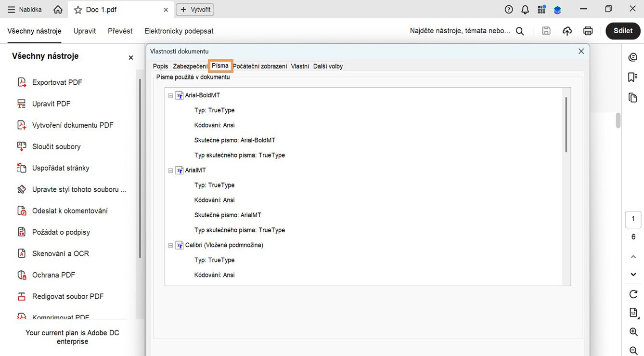The width and height of the screenshot is (644, 356).
Task: Select the Písma tab
Action: [x=220, y=66]
